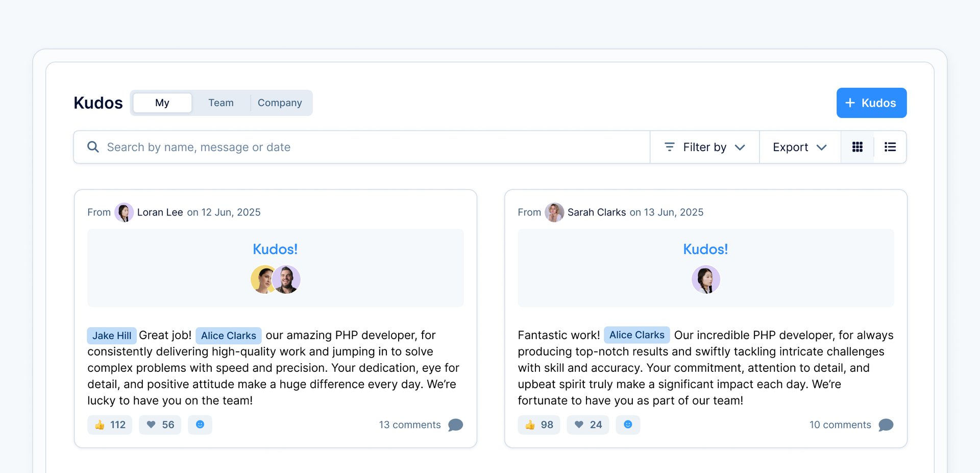Viewport: 980px width, 473px height.
Task: Open comments bubble on Loran Lee's kudos
Action: (x=455, y=425)
